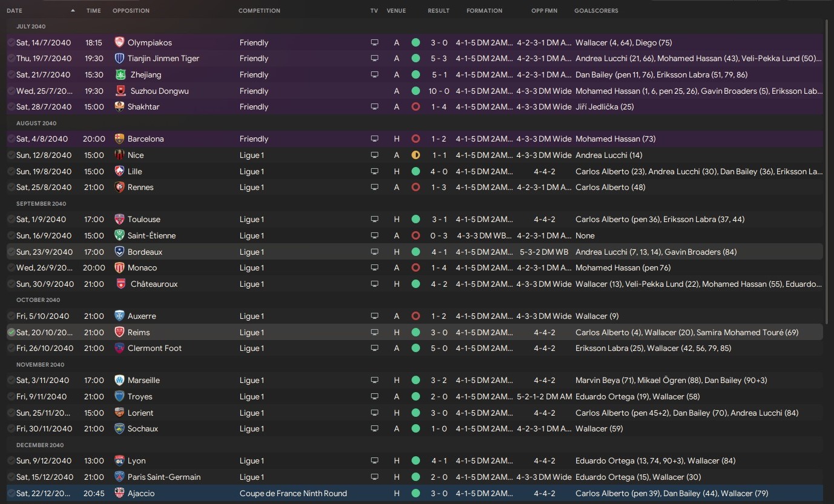834x504 pixels.
Task: Click the Shakhtar club badge
Action: coord(119,106)
